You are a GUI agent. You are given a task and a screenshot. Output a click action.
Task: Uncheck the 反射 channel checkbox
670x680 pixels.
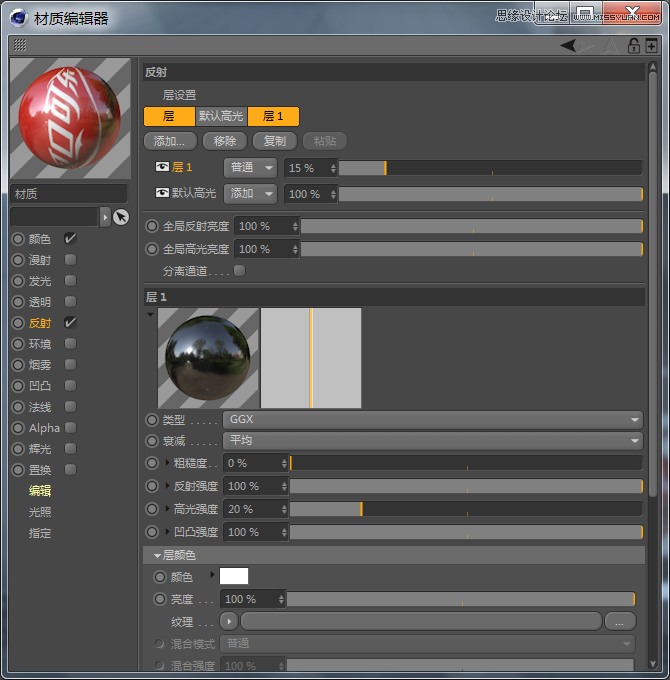(70, 323)
